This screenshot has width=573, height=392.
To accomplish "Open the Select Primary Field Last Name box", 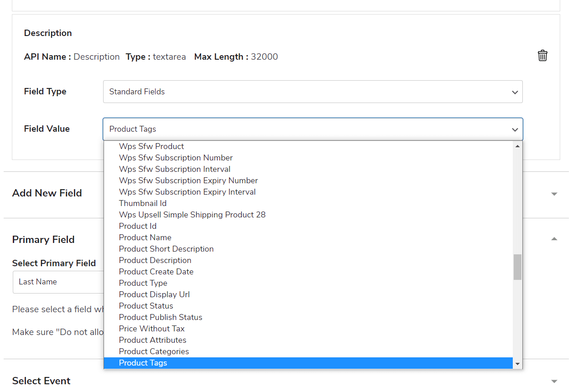I will 58,282.
